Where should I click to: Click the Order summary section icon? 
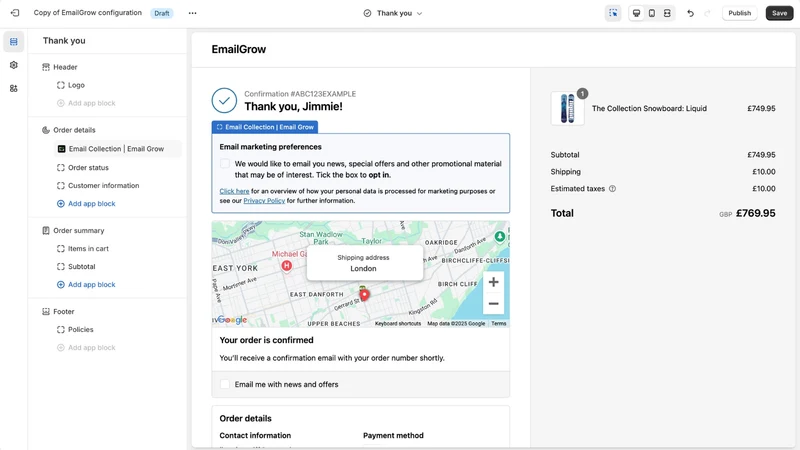click(x=46, y=231)
